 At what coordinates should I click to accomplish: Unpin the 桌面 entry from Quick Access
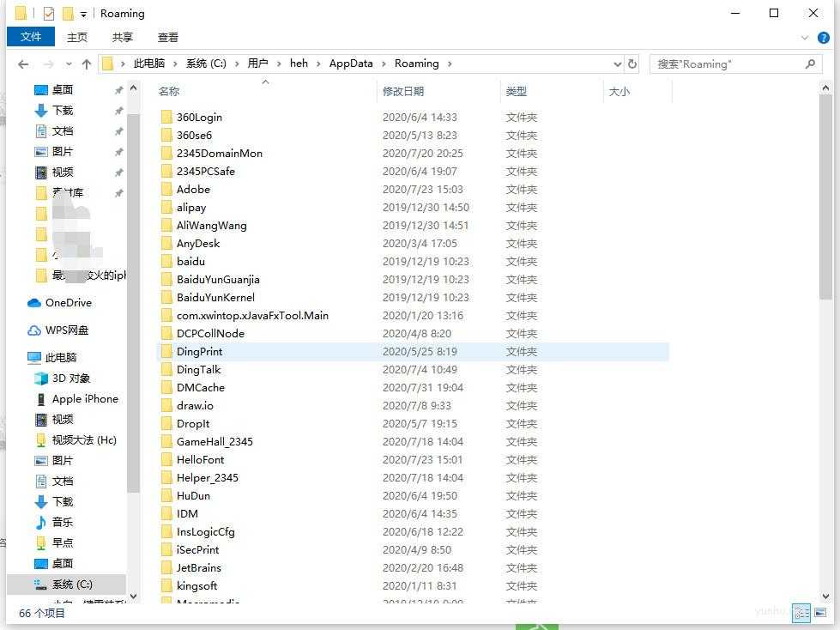[119, 89]
